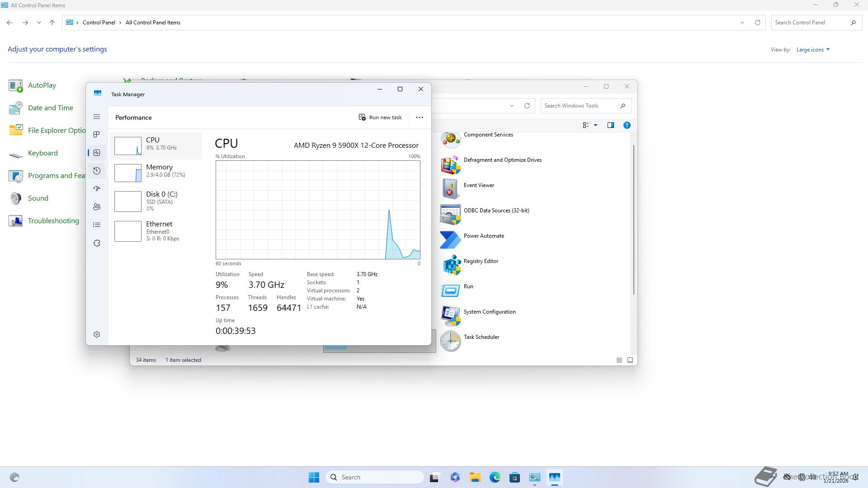Viewport: 868px width, 488px height.
Task: Open Registry Editor from Windows Tools
Action: (x=481, y=261)
